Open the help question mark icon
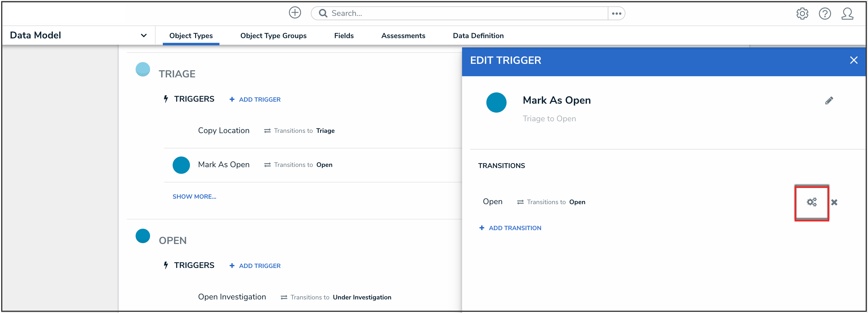Image resolution: width=868 pixels, height=313 pixels. pos(825,14)
